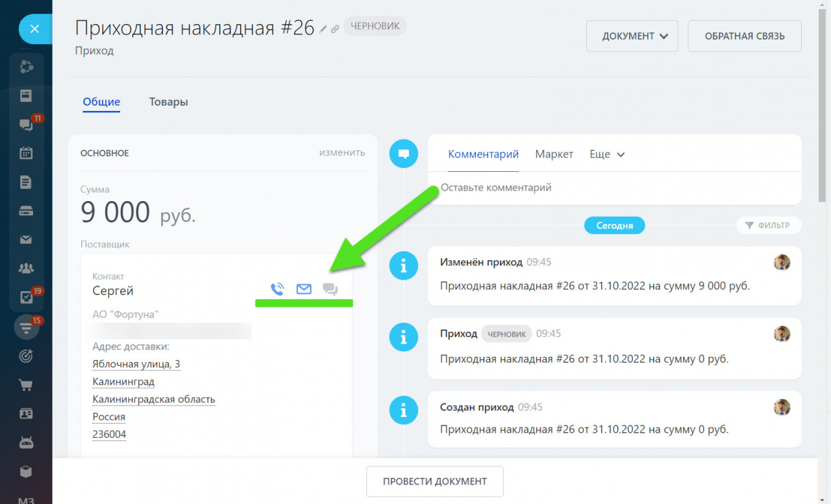Open the shopping cart icon in sidebar
Screen dimensions: 831x504
coord(26,385)
